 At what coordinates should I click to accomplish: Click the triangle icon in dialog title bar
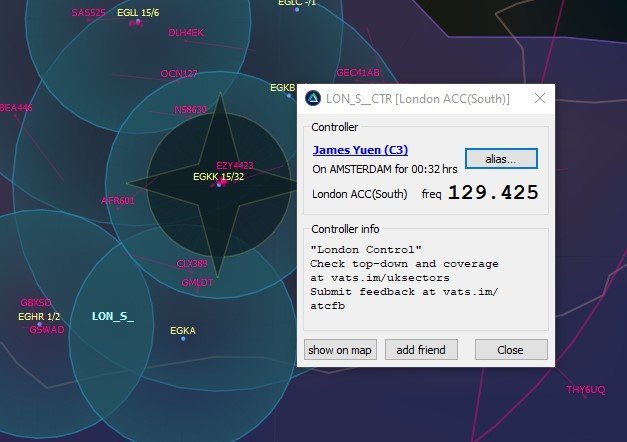tap(313, 98)
